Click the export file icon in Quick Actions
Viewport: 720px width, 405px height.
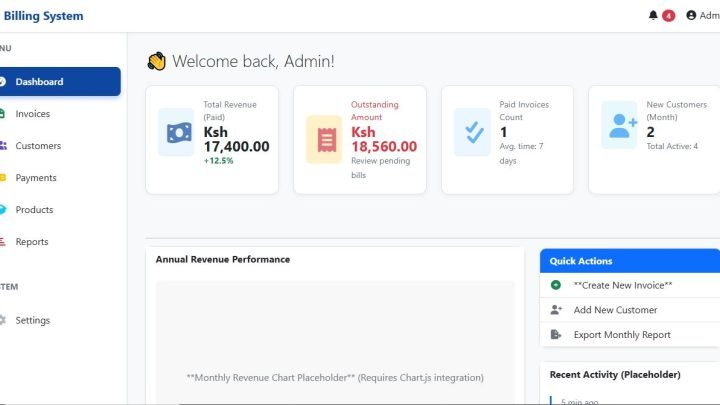(556, 335)
